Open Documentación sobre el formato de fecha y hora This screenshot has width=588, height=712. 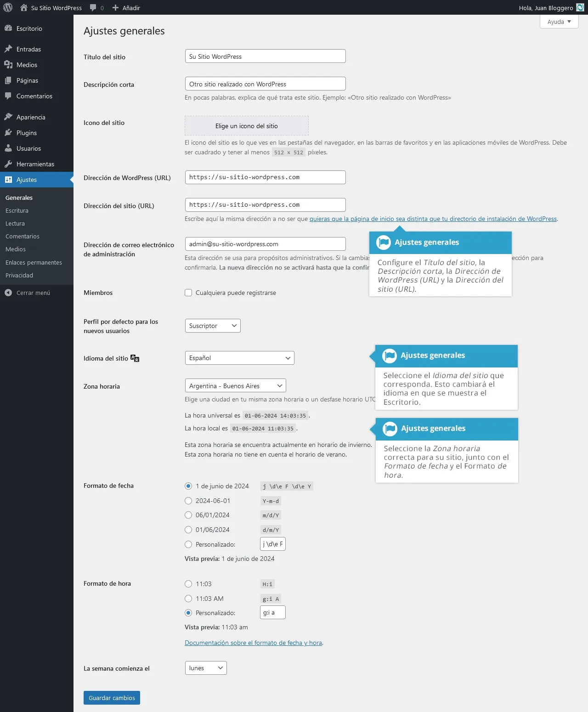pos(253,643)
